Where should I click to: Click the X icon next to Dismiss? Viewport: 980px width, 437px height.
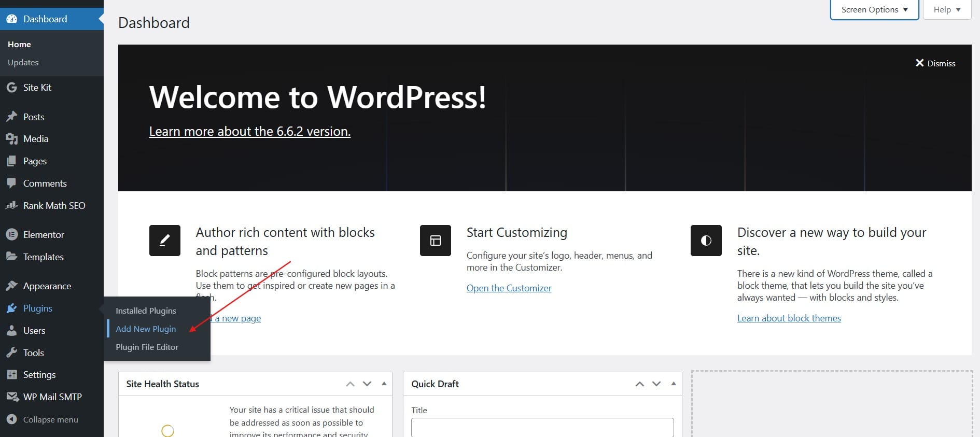919,63
